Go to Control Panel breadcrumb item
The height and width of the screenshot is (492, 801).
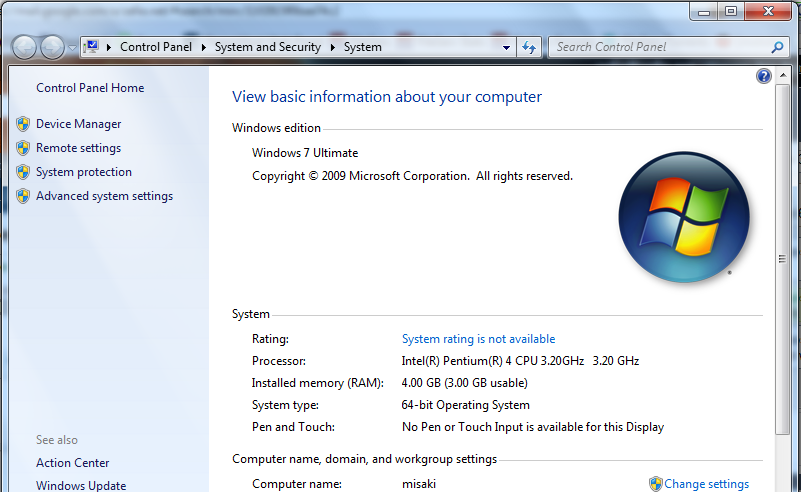(x=155, y=47)
